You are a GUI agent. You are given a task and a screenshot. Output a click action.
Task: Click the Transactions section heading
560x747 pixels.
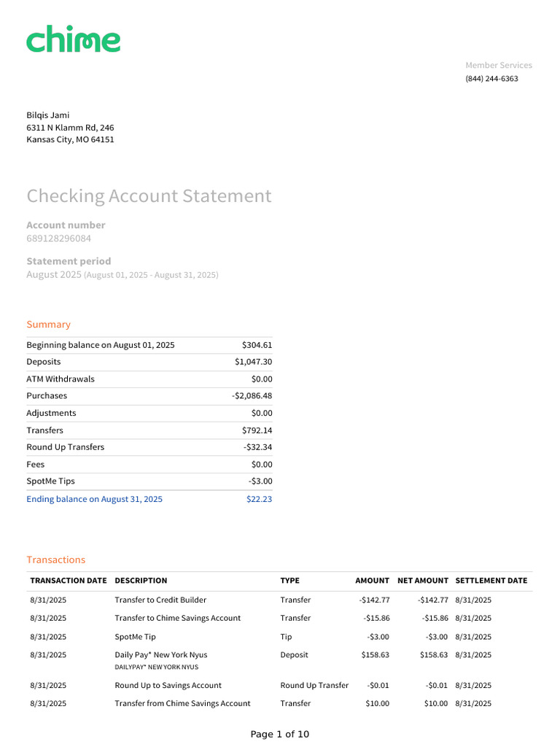(x=55, y=560)
